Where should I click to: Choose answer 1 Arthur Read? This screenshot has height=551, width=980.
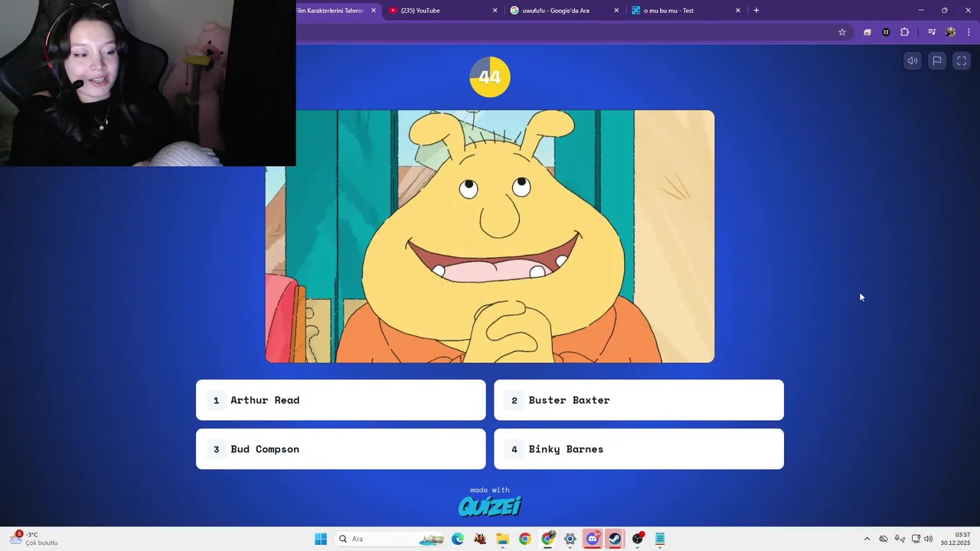pyautogui.click(x=341, y=400)
